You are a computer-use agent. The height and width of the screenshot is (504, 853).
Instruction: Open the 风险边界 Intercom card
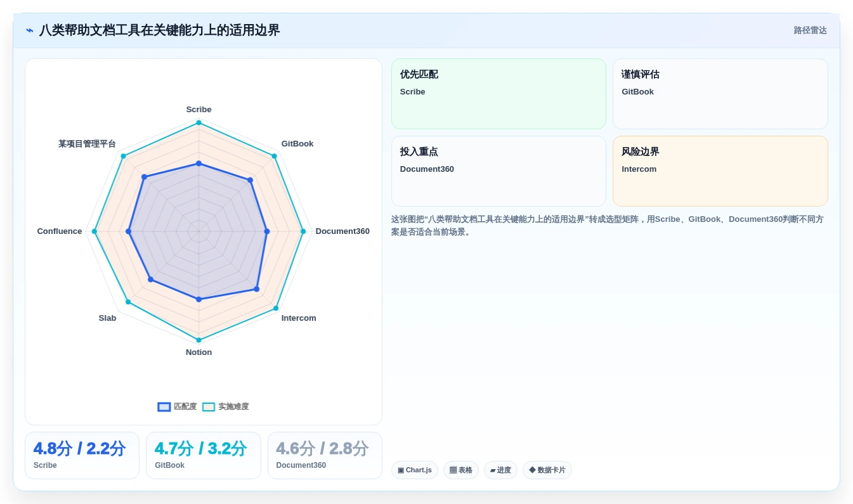coord(720,171)
